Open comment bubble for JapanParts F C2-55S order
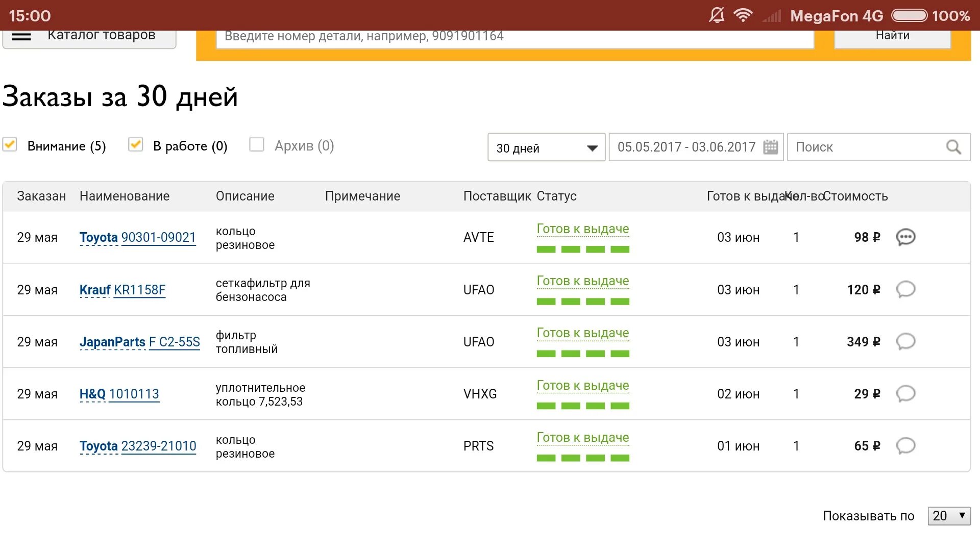 (905, 341)
